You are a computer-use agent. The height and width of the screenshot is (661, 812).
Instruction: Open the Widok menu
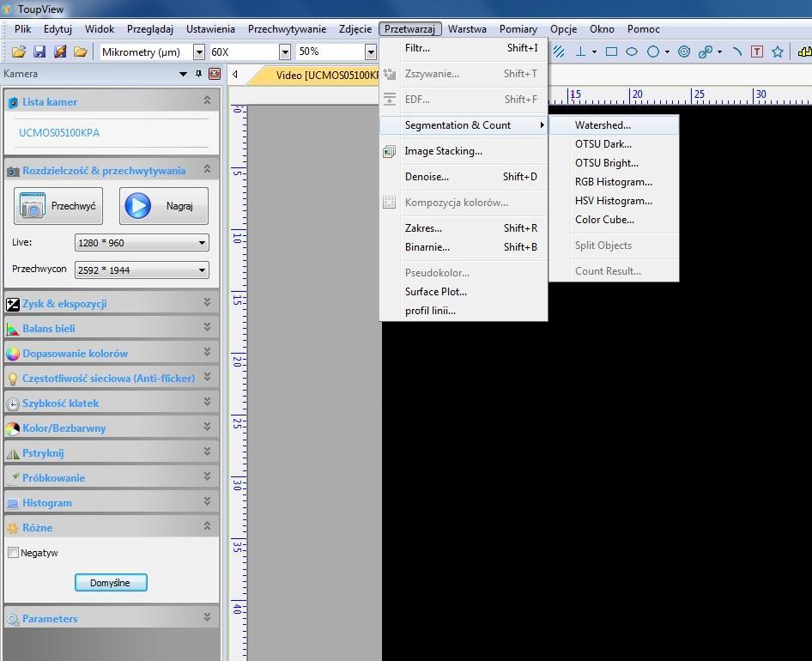[100, 29]
